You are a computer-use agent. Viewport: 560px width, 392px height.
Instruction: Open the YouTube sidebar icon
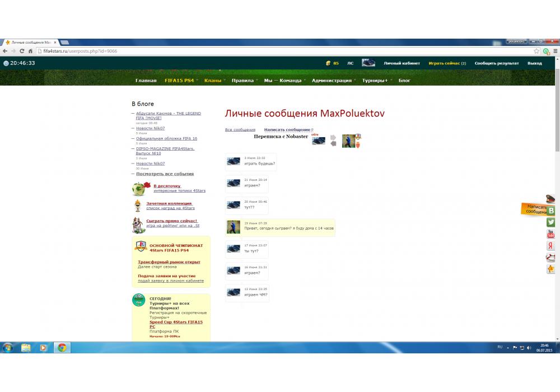551,234
